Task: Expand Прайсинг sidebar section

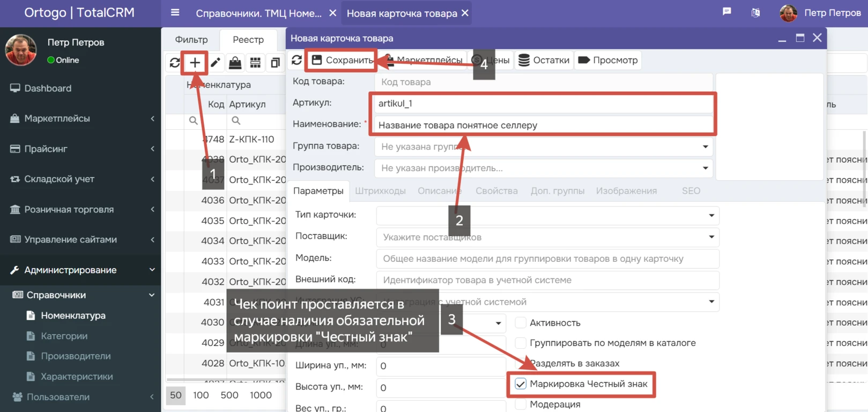Action: point(80,149)
